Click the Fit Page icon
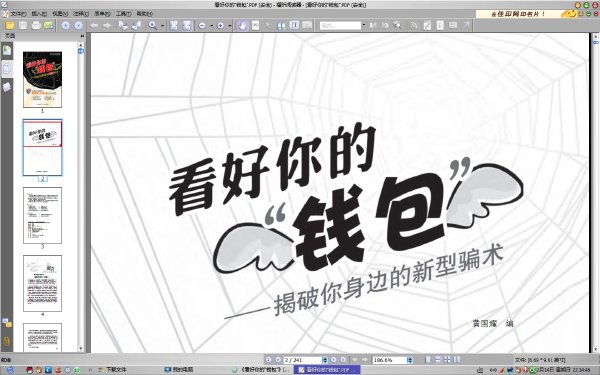Viewport: 600px width, 375px height. pos(174,26)
